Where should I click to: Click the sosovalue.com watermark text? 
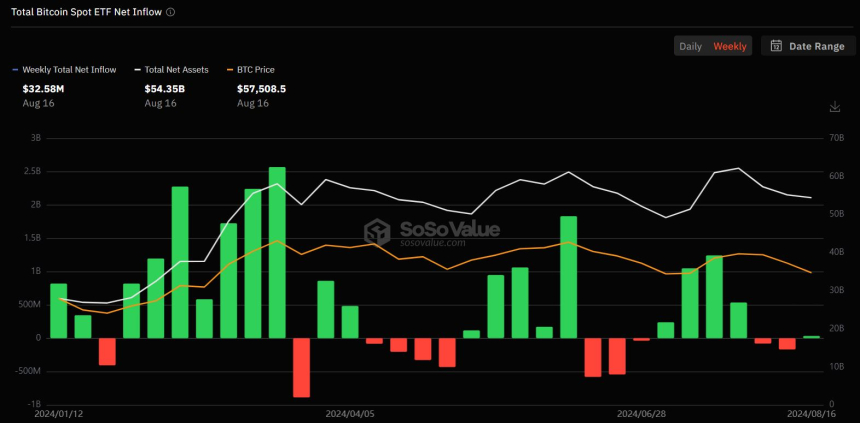tap(433, 243)
